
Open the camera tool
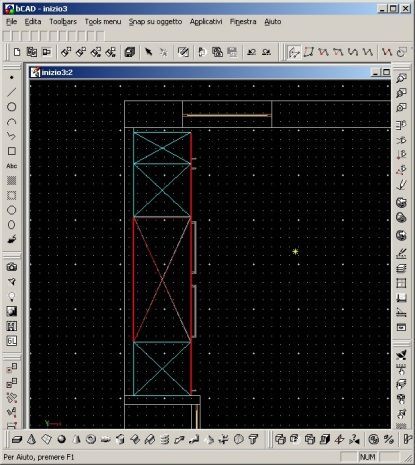coord(12,267)
